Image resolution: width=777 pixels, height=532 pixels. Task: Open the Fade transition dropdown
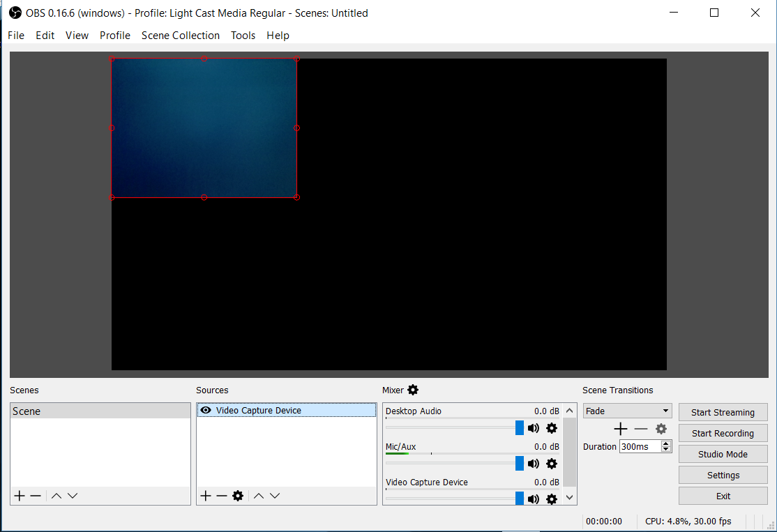coord(627,411)
